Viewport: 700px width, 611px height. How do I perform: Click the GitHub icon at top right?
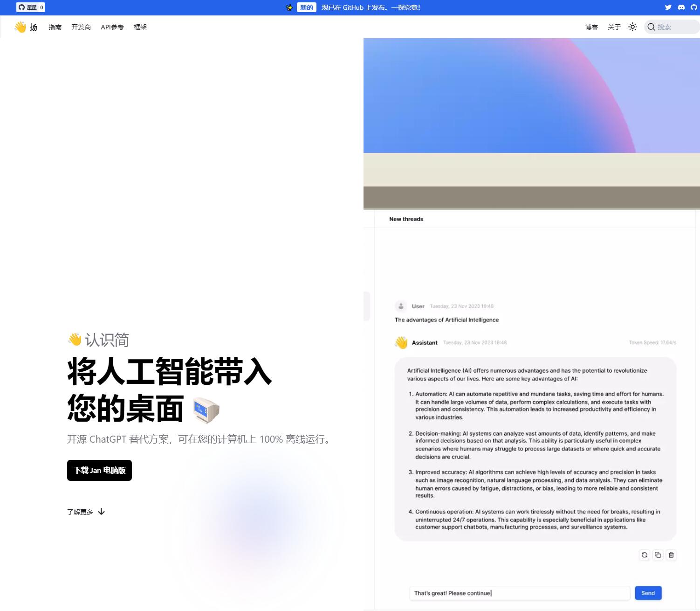(x=693, y=7)
